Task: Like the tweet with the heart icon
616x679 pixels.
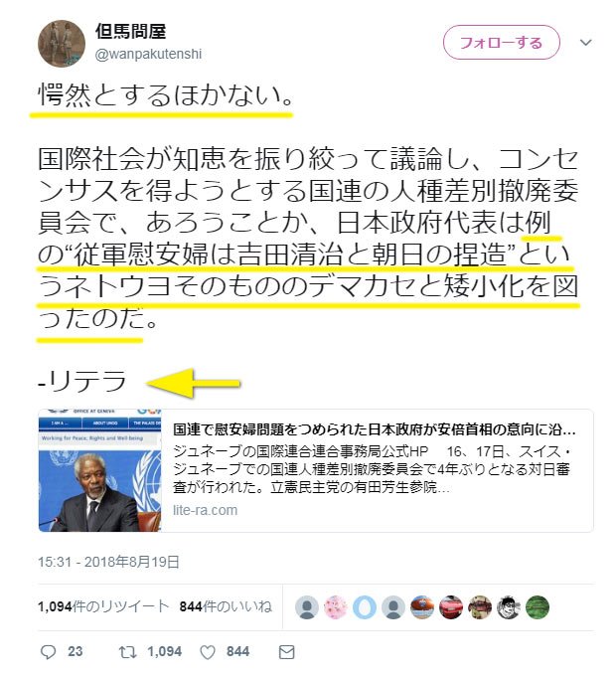Action: coord(208,652)
